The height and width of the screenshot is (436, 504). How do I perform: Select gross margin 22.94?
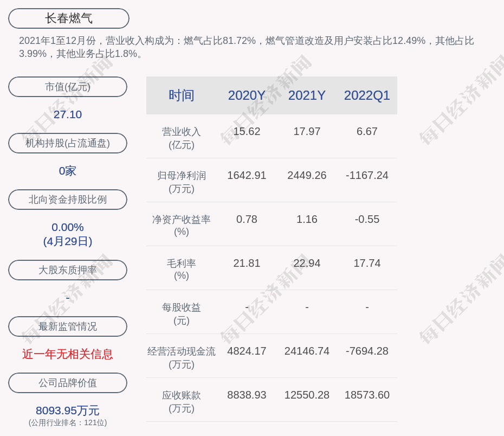tap(307, 264)
